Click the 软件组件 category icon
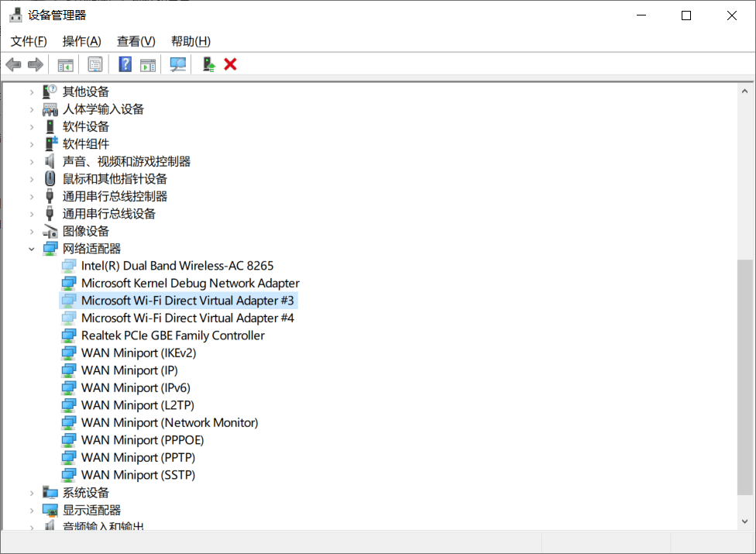Viewport: 756px width, 554px height. pyautogui.click(x=50, y=143)
